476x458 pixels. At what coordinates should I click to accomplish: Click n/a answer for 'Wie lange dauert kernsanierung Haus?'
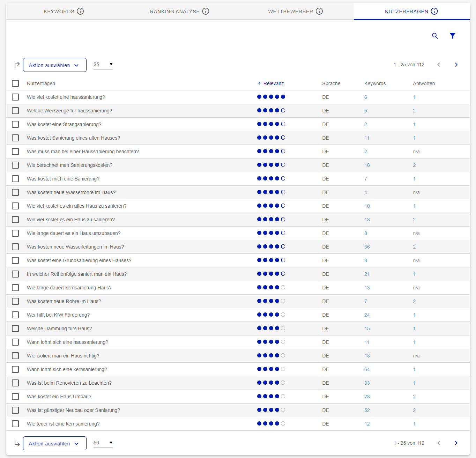pyautogui.click(x=416, y=288)
